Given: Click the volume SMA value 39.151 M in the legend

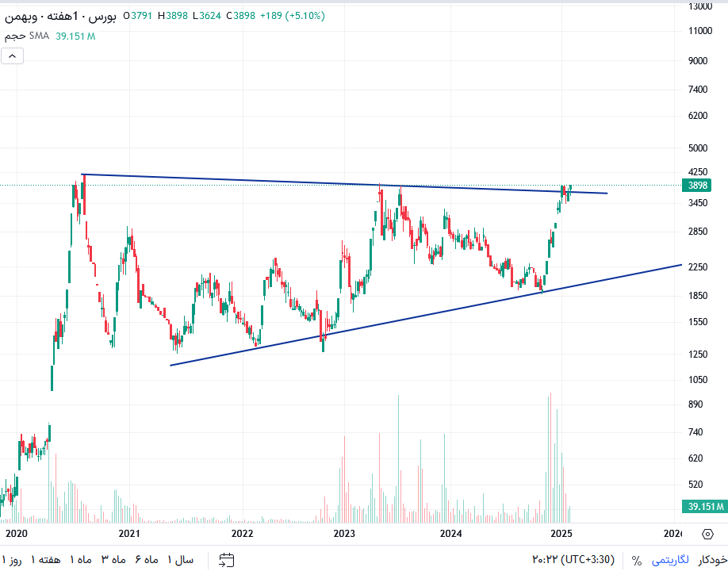Looking at the screenshot, I should [x=75, y=36].
